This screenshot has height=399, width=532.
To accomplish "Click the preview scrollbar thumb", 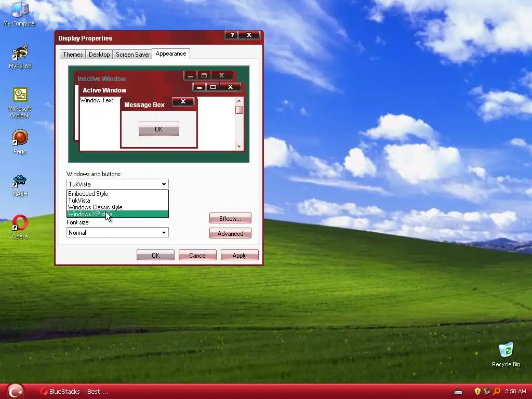I will click(239, 110).
